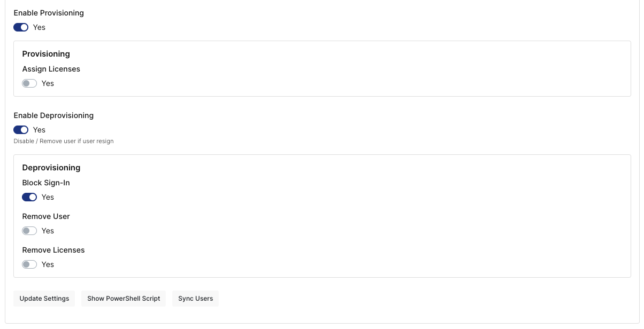The image size is (644, 329).
Task: Open Show PowerShell Script
Action: pyautogui.click(x=124, y=299)
